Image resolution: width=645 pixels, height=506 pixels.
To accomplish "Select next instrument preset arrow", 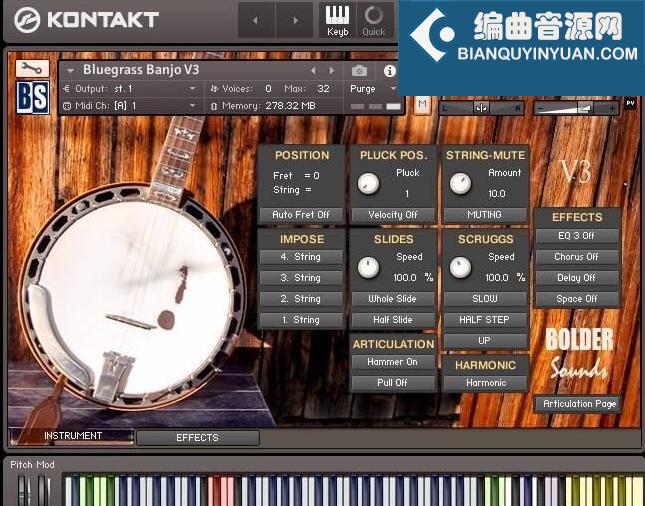I will [332, 70].
